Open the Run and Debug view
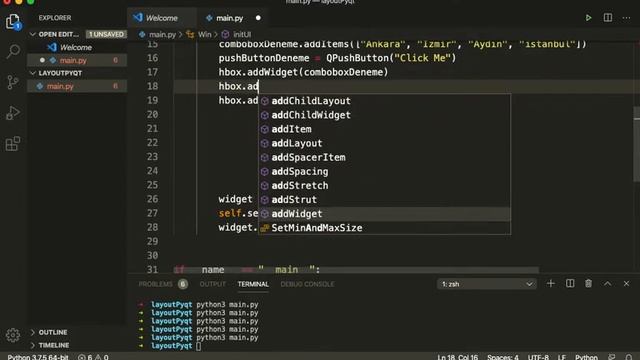The width and height of the screenshot is (640, 360). coord(13,113)
